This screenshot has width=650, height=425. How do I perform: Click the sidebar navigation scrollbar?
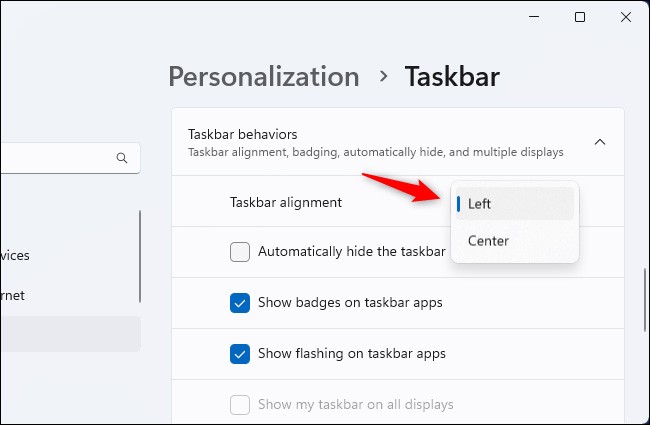(140, 255)
